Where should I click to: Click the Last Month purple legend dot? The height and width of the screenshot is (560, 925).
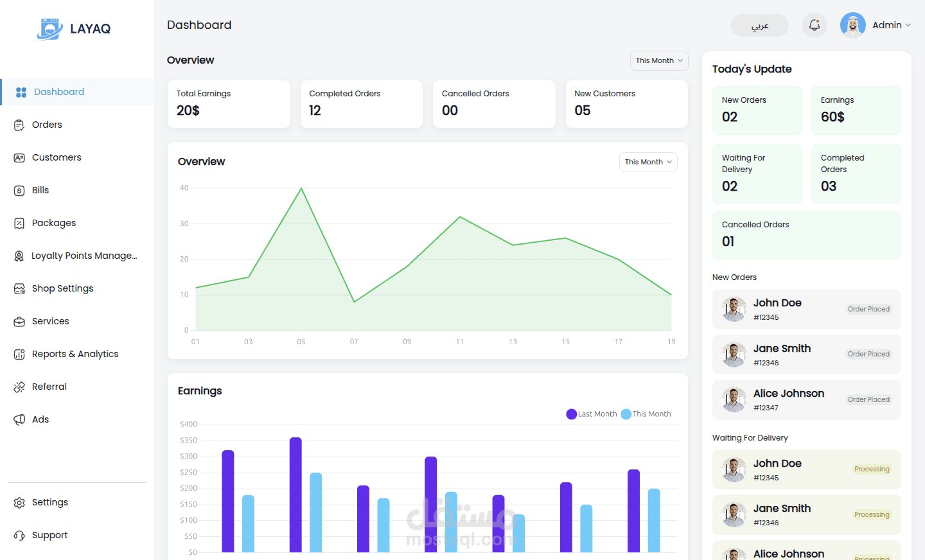pos(572,414)
